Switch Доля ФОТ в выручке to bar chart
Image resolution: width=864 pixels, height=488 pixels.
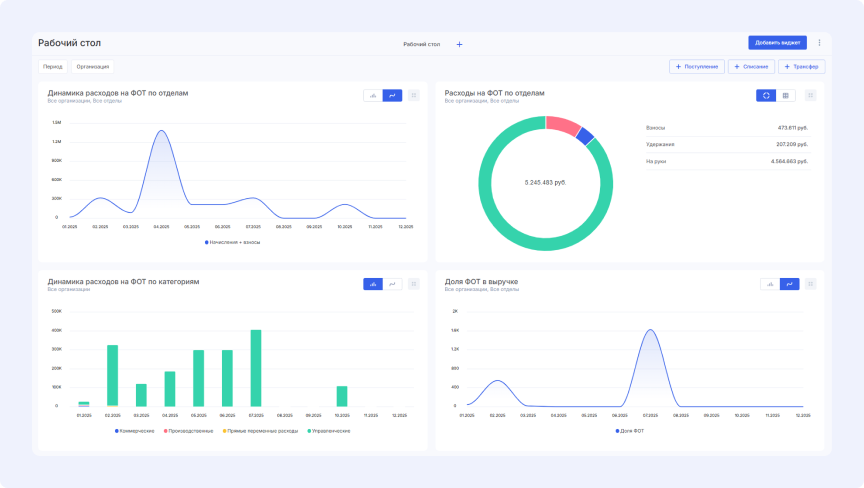click(x=770, y=284)
